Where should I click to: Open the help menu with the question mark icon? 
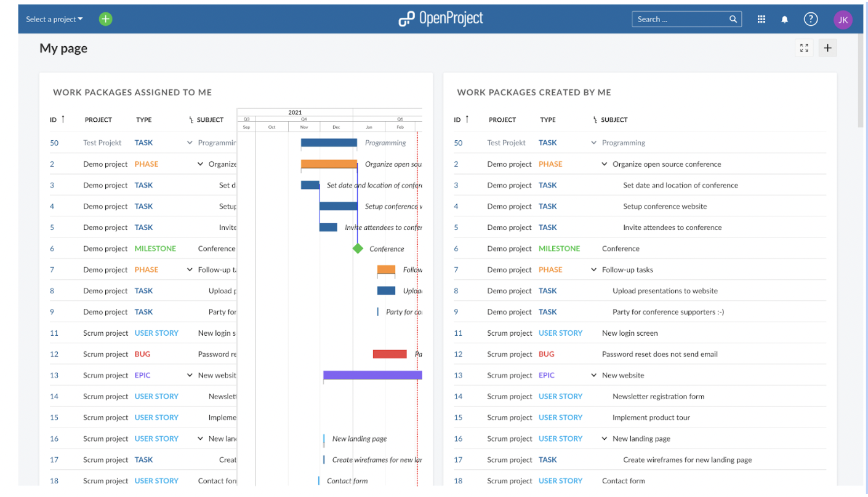click(x=810, y=19)
